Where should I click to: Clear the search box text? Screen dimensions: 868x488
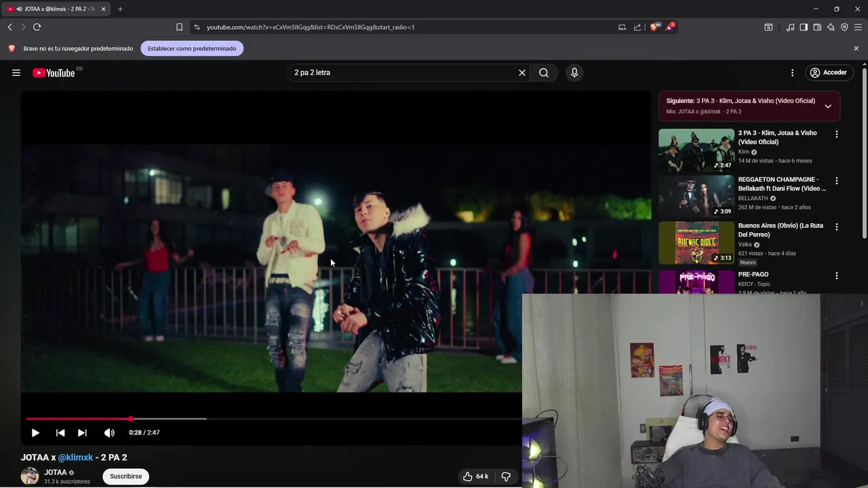pos(522,73)
